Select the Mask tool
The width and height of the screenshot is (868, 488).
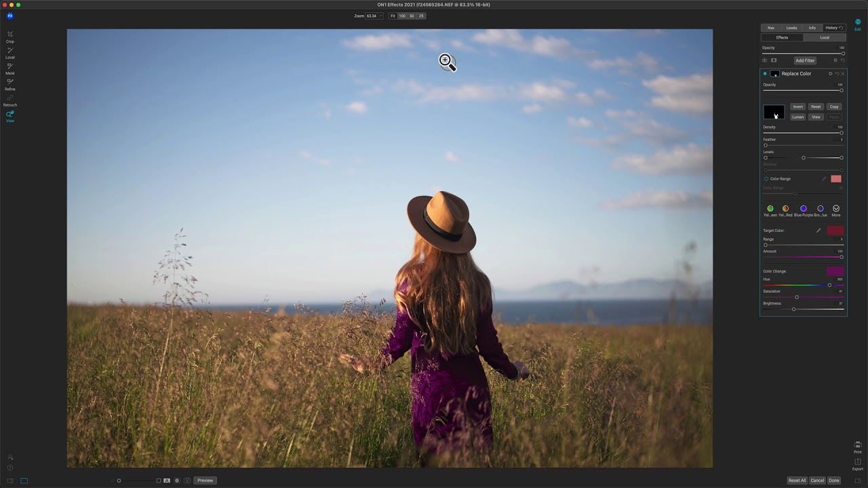pyautogui.click(x=10, y=68)
